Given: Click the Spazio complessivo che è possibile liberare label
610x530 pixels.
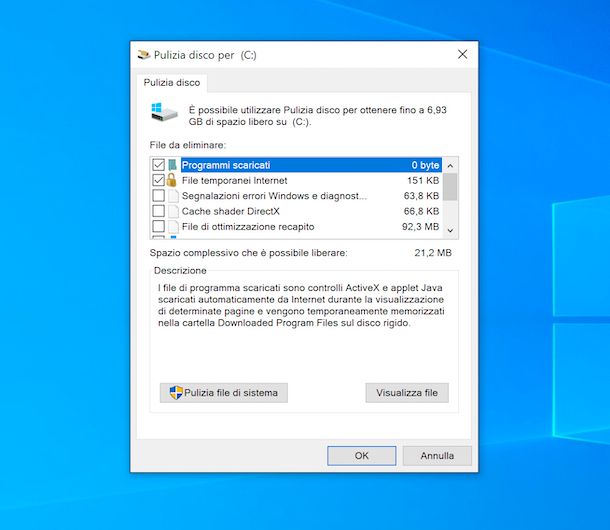Looking at the screenshot, I should [249, 253].
